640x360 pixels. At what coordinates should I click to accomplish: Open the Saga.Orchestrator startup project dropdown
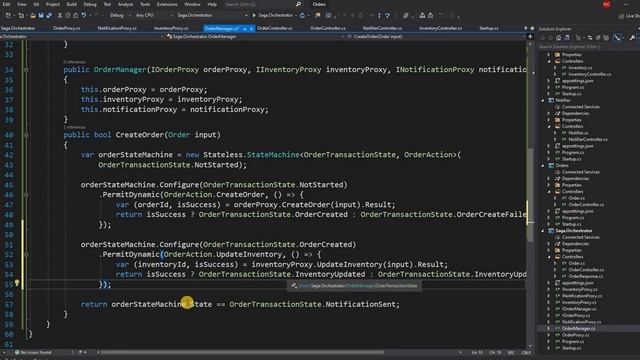pos(212,16)
